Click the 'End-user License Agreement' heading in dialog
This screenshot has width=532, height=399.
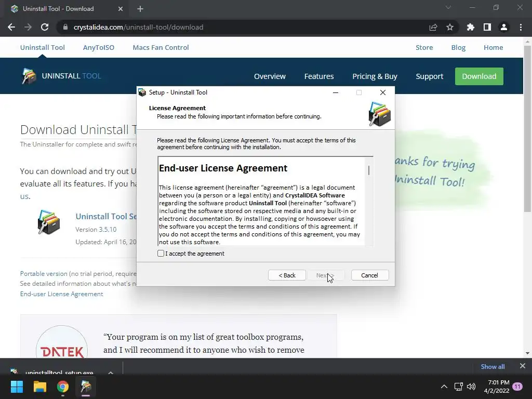(x=223, y=168)
